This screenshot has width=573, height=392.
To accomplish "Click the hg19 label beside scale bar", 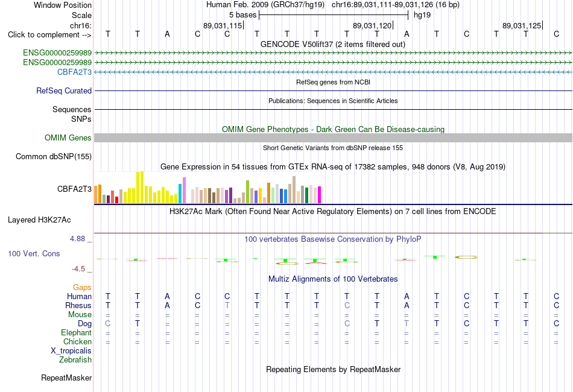I will tap(422, 15).
